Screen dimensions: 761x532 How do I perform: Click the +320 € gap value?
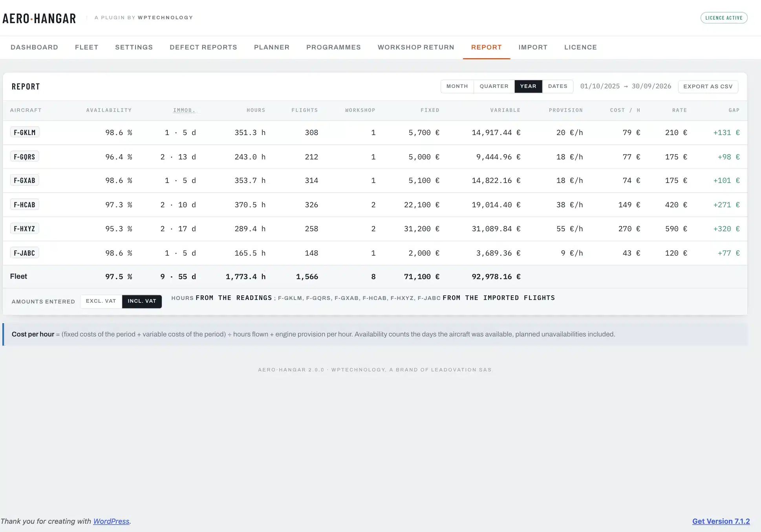coord(726,229)
